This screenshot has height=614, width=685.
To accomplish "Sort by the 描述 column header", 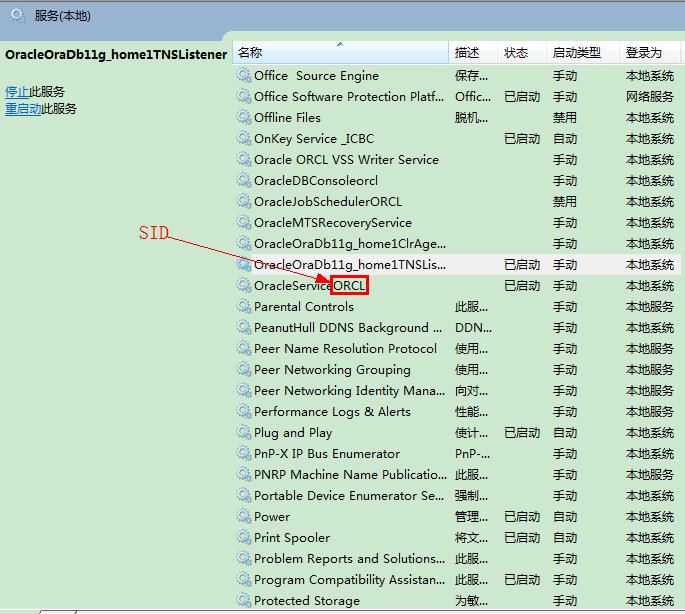I will click(473, 52).
